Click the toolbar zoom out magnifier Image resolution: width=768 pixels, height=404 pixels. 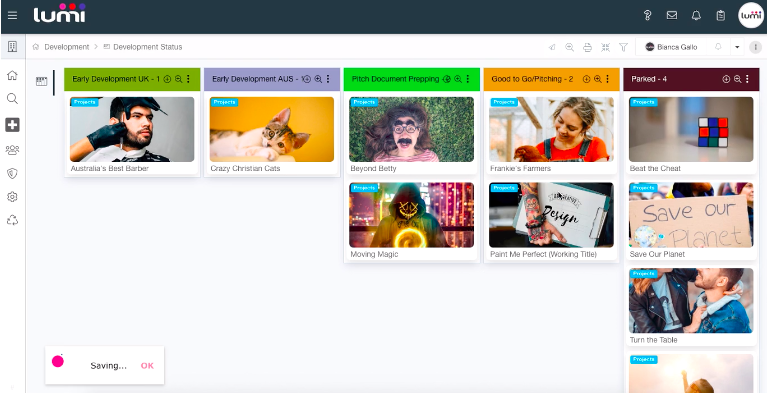pyautogui.click(x=570, y=47)
